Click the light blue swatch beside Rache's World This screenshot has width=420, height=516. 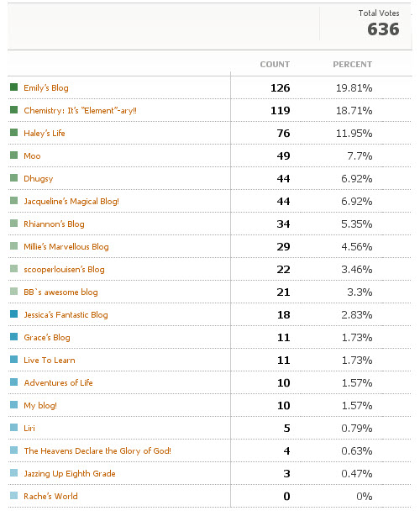(13, 495)
